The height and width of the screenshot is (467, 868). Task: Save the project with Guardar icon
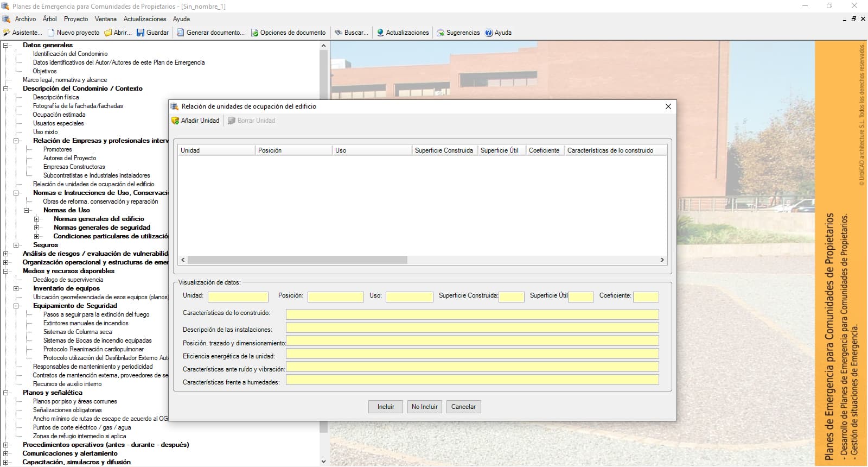(x=141, y=33)
